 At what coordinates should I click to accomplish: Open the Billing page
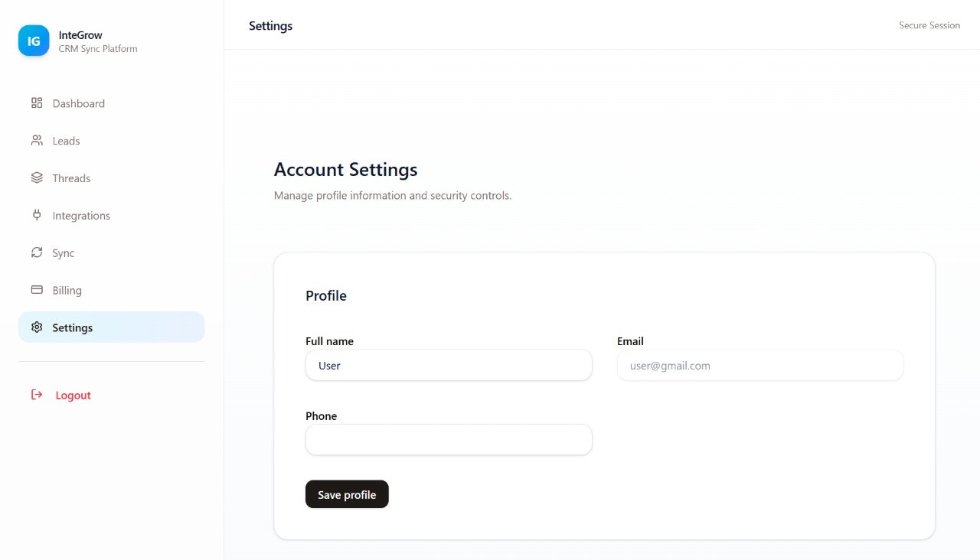point(67,290)
